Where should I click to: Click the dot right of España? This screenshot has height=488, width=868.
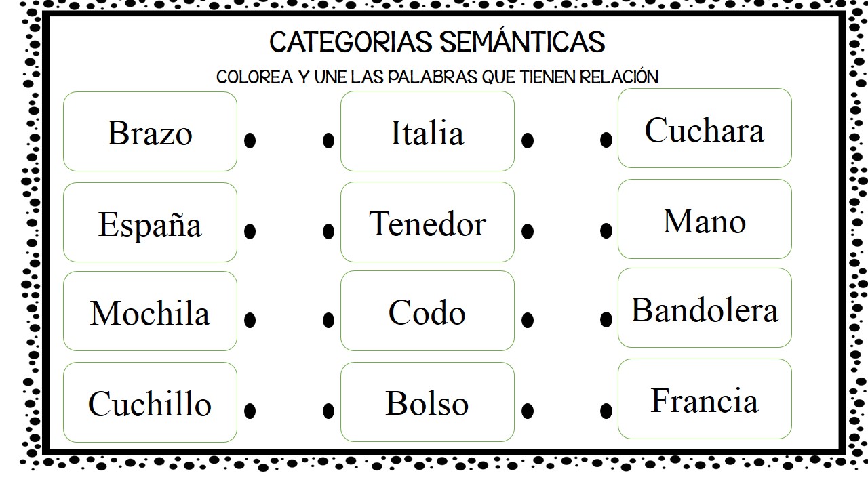coord(250,231)
